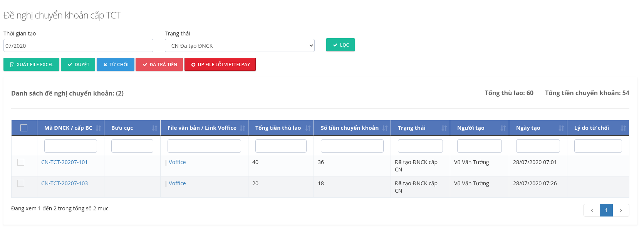Open the Trạng thái status dropdown
644x240 pixels.
(240, 46)
